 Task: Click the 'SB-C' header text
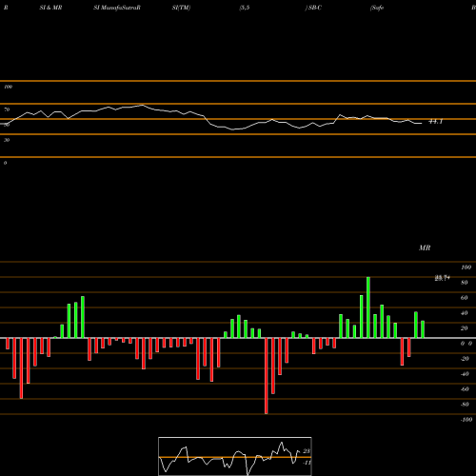tap(314, 8)
